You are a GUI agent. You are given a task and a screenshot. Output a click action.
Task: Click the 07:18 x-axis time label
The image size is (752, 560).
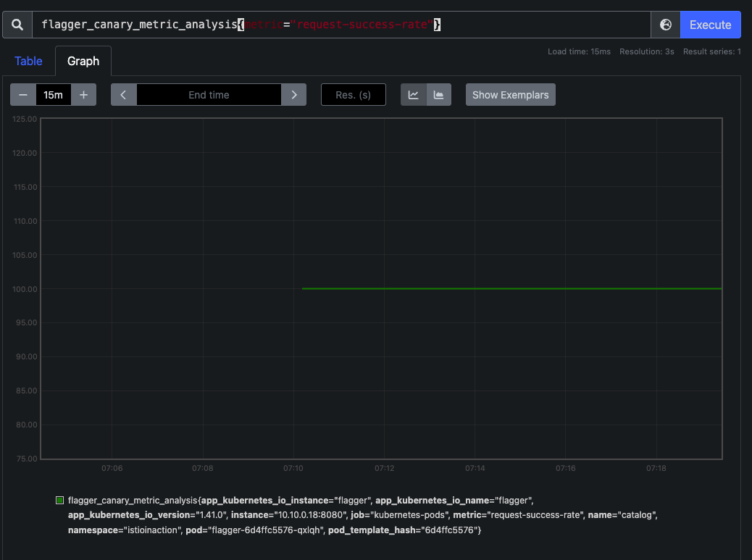pyautogui.click(x=656, y=468)
